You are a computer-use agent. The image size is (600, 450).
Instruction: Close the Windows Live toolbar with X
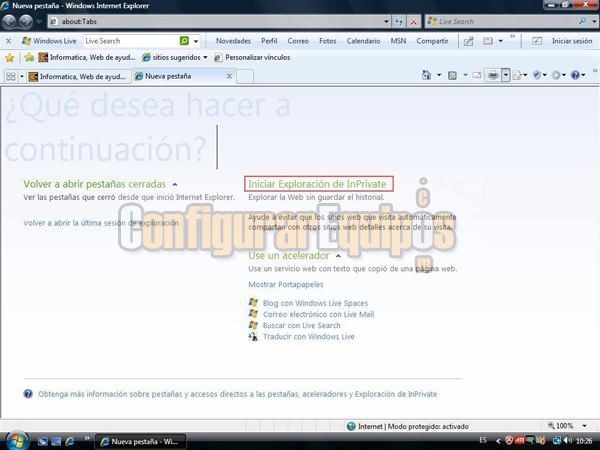(x=8, y=41)
